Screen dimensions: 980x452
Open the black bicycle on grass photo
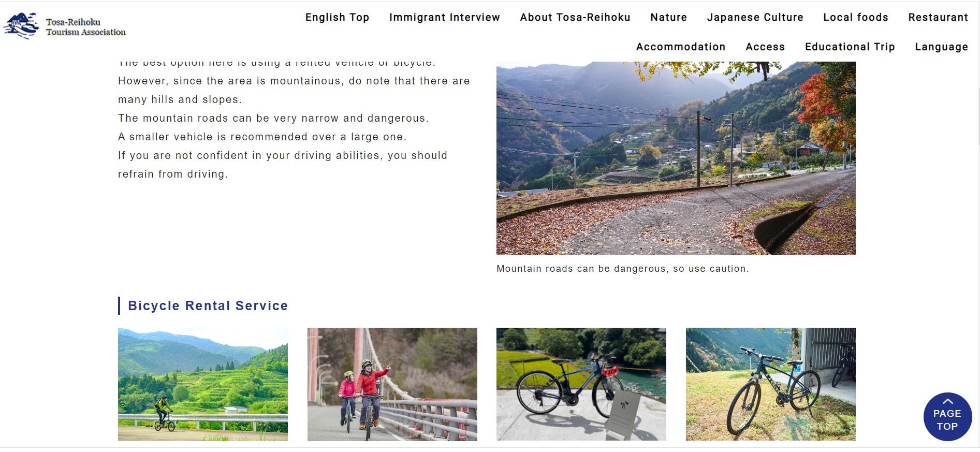pyautogui.click(x=771, y=384)
